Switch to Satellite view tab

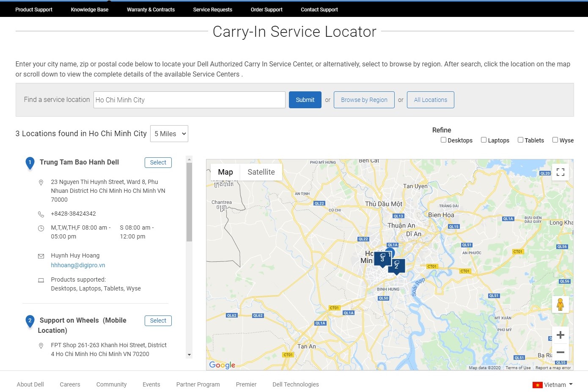261,172
